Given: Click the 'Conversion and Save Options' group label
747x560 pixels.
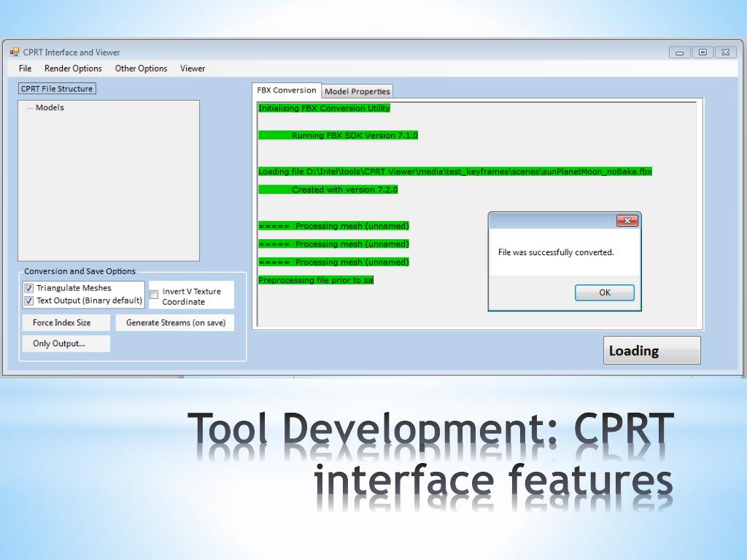Looking at the screenshot, I should [x=80, y=271].
